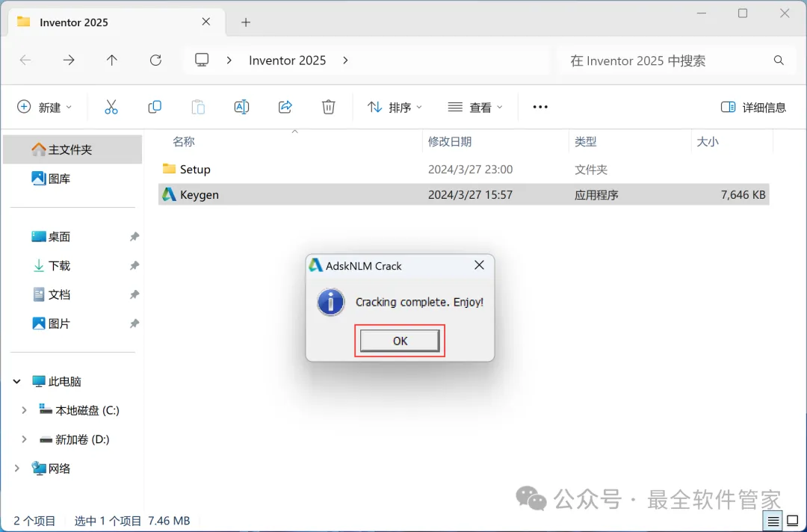Select 网络 in the sidebar
This screenshot has height=532, width=807.
pos(52,468)
